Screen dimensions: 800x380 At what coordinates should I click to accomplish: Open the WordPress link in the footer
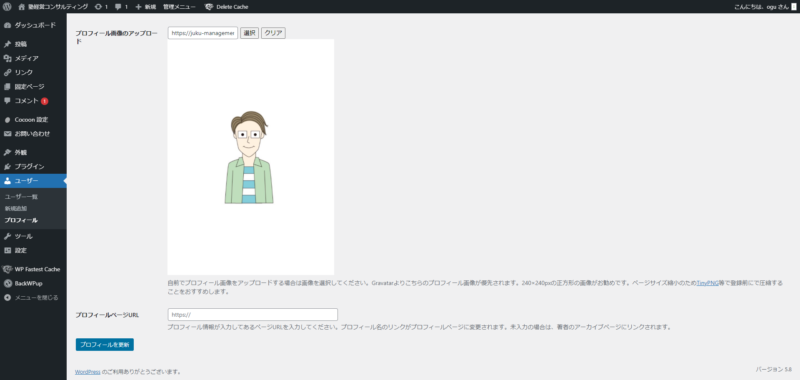tap(88, 372)
